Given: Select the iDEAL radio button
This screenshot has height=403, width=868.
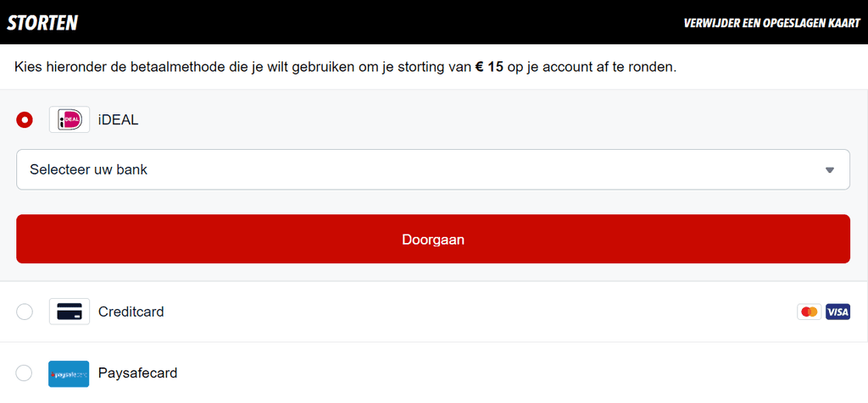Looking at the screenshot, I should 25,120.
